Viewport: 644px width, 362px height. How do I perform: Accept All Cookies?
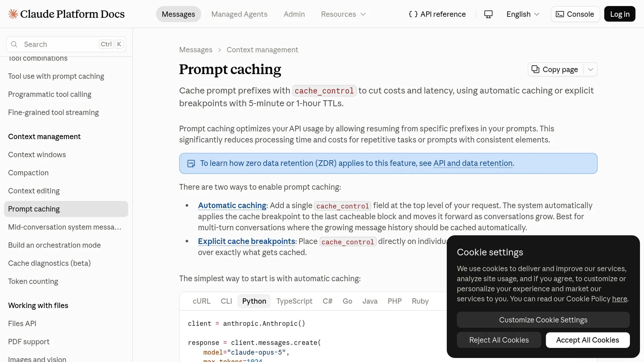pyautogui.click(x=588, y=340)
